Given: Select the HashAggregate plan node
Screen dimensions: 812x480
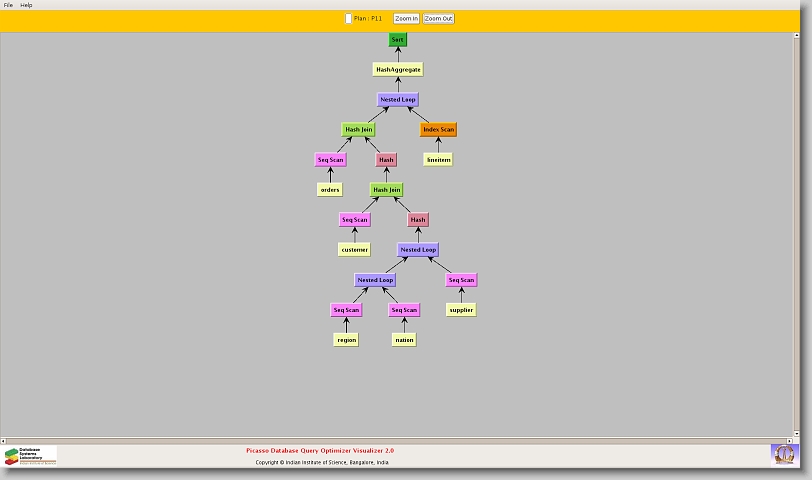Looking at the screenshot, I should point(398,70).
